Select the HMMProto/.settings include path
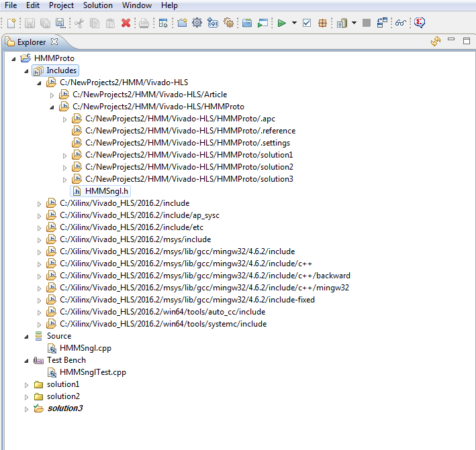The width and height of the screenshot is (476, 450). pos(181,143)
